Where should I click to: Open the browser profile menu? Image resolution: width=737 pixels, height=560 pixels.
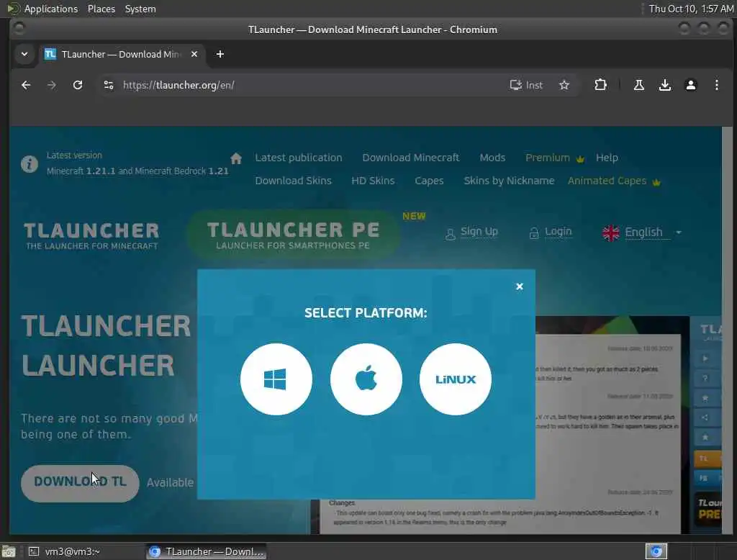(x=690, y=85)
